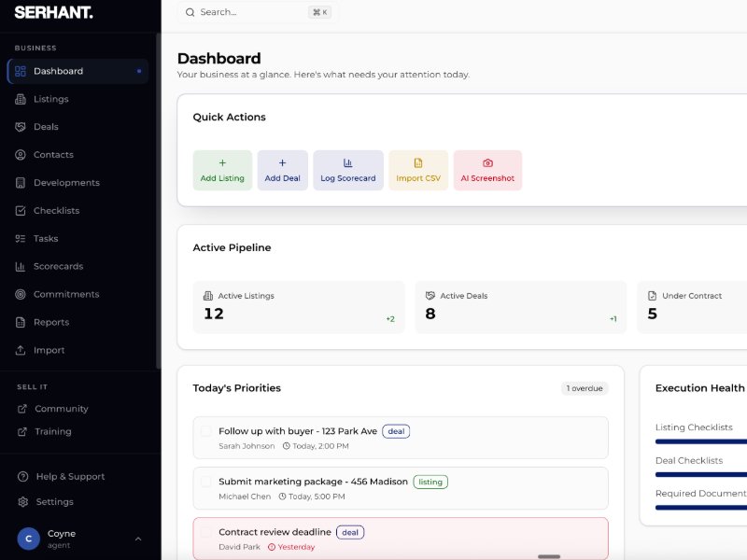Check the Follow up with buyer task
The image size is (747, 560).
(x=206, y=431)
